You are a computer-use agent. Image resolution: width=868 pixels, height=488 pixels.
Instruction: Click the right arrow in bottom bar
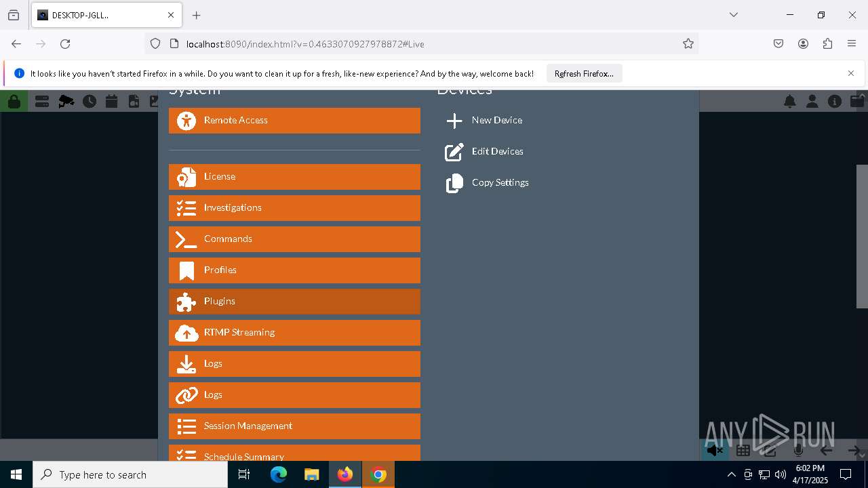click(854, 450)
